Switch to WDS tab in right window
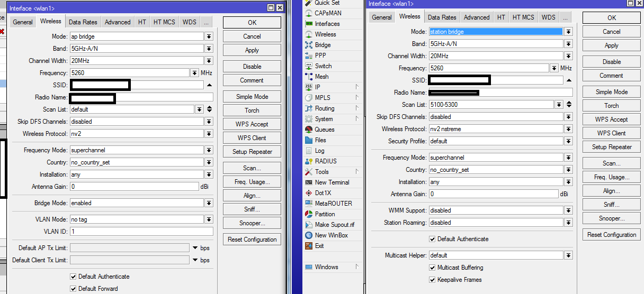This screenshot has width=644, height=294. coord(548,17)
